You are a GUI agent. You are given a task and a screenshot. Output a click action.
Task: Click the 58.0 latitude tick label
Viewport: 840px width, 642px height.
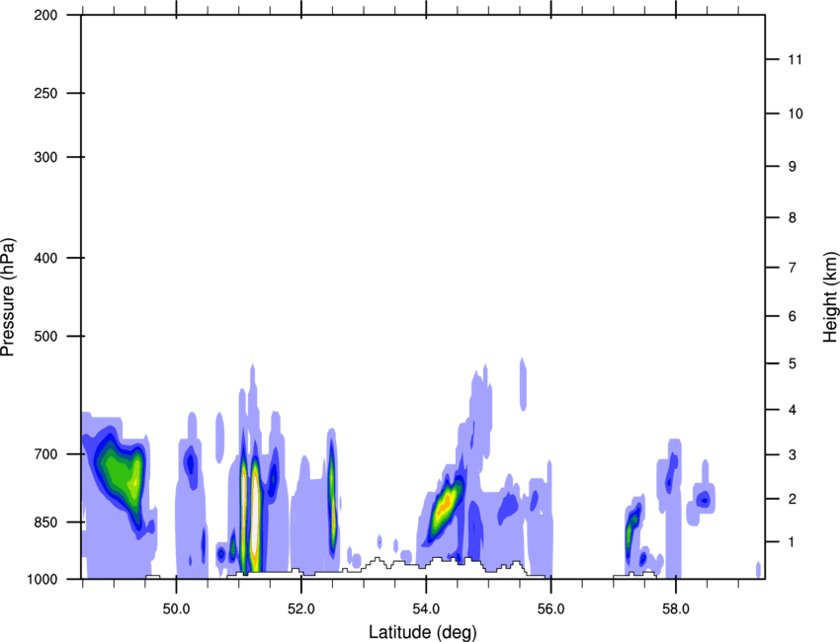(x=676, y=609)
